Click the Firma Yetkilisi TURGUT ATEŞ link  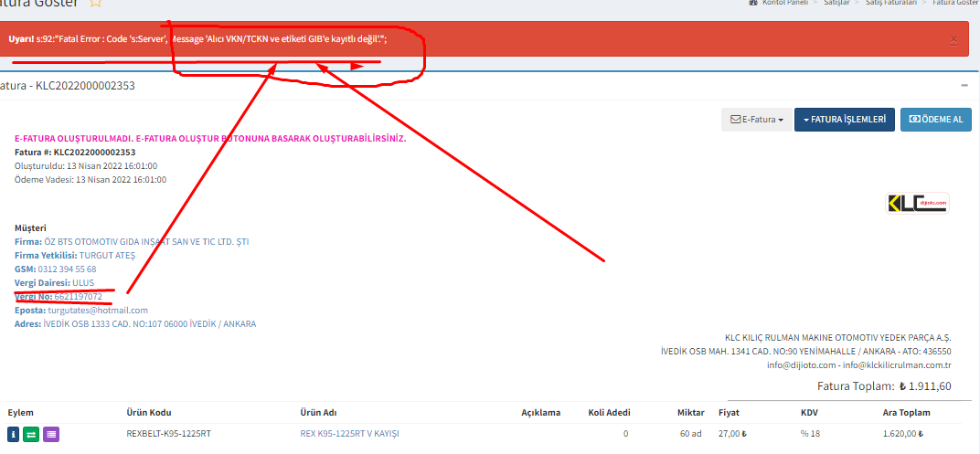tap(107, 256)
